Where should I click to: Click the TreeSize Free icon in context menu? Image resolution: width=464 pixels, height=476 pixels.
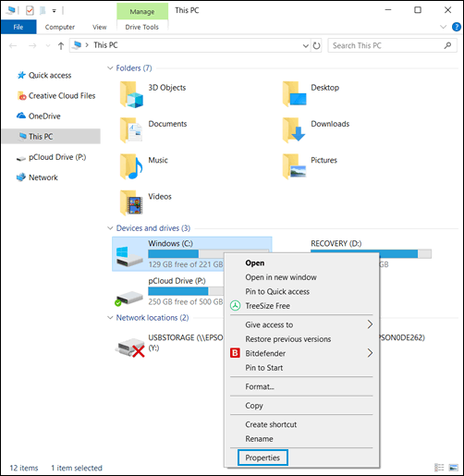236,306
